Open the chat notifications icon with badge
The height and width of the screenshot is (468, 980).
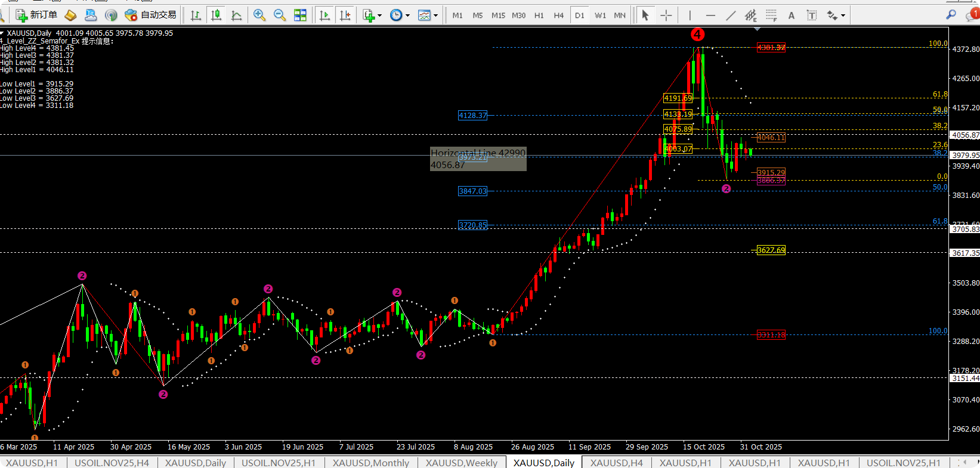[x=972, y=14]
